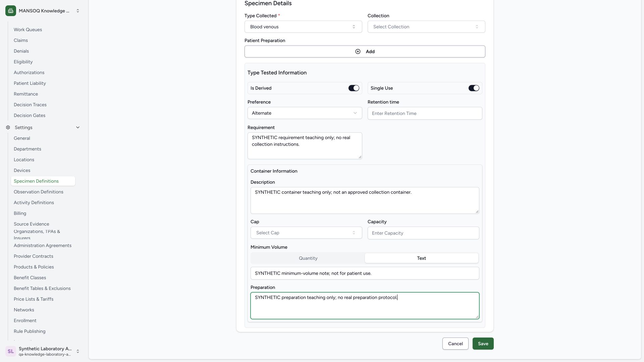Image resolution: width=644 pixels, height=362 pixels.
Task: Open the Select Cap dropdown
Action: 306,233
